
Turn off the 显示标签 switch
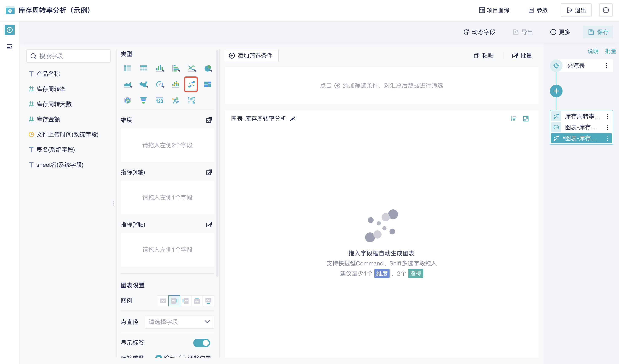click(202, 343)
